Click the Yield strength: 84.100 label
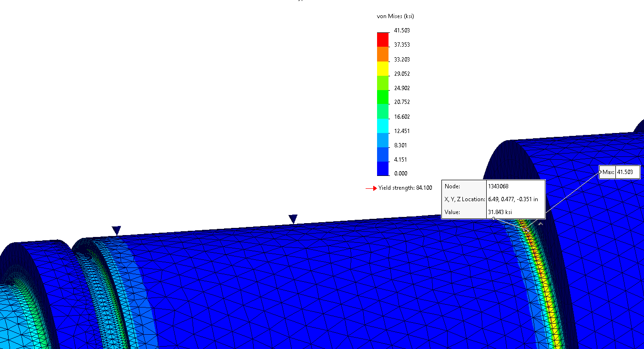 click(x=405, y=188)
